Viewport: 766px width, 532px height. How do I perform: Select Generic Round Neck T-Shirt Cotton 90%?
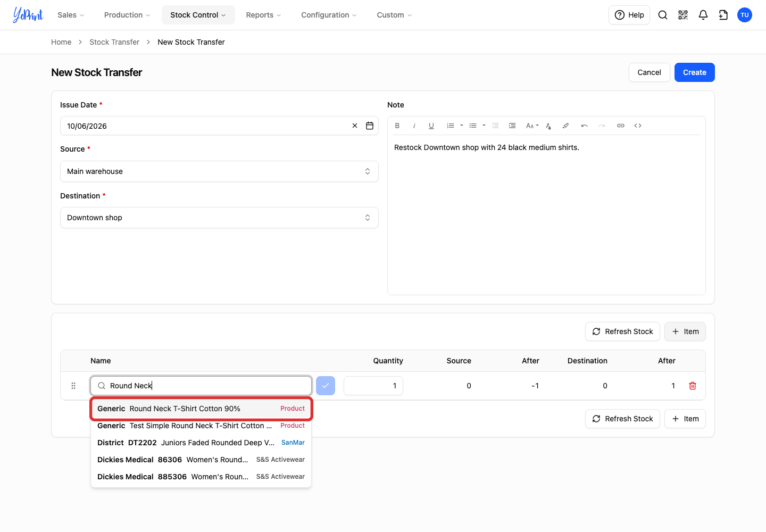[201, 409]
